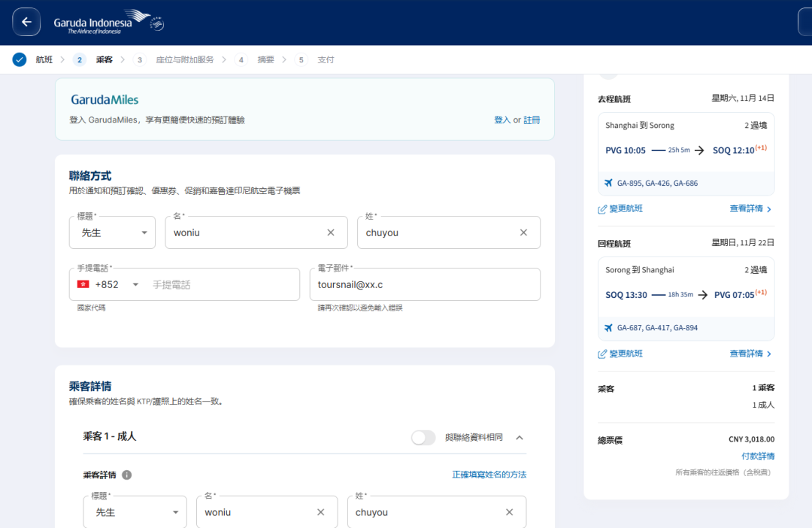
Task: Open return flight 查看詳情 chevron
Action: point(769,354)
